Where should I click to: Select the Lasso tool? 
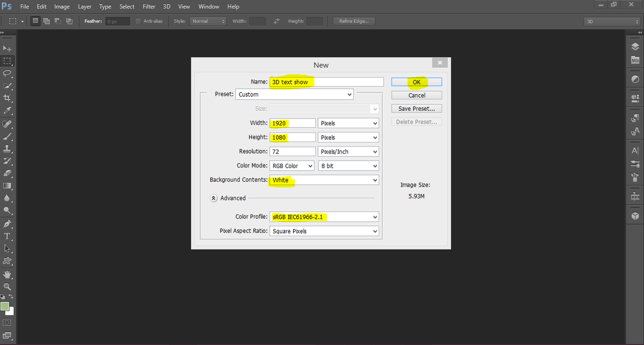[7, 74]
